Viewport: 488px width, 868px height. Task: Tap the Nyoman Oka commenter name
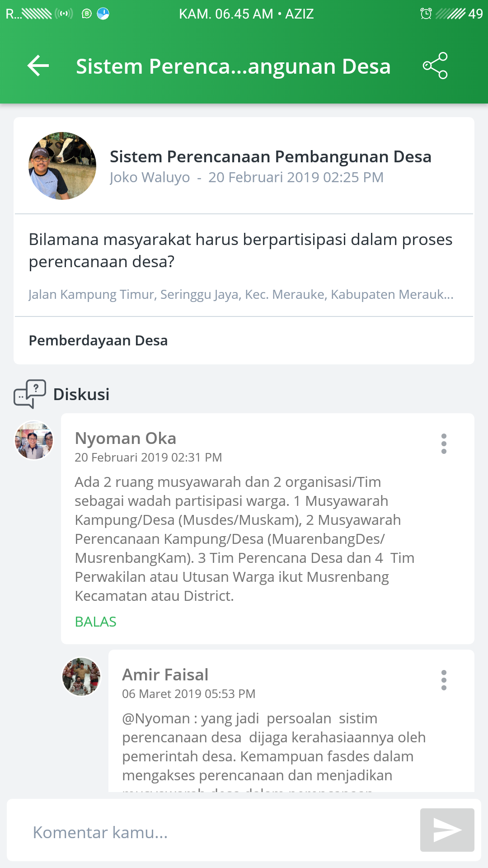[x=126, y=438]
